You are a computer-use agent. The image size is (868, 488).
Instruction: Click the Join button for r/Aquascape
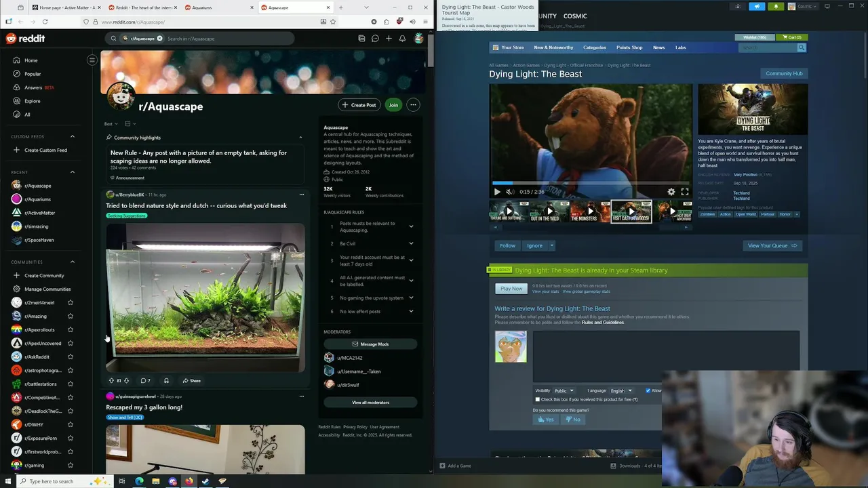pos(393,105)
